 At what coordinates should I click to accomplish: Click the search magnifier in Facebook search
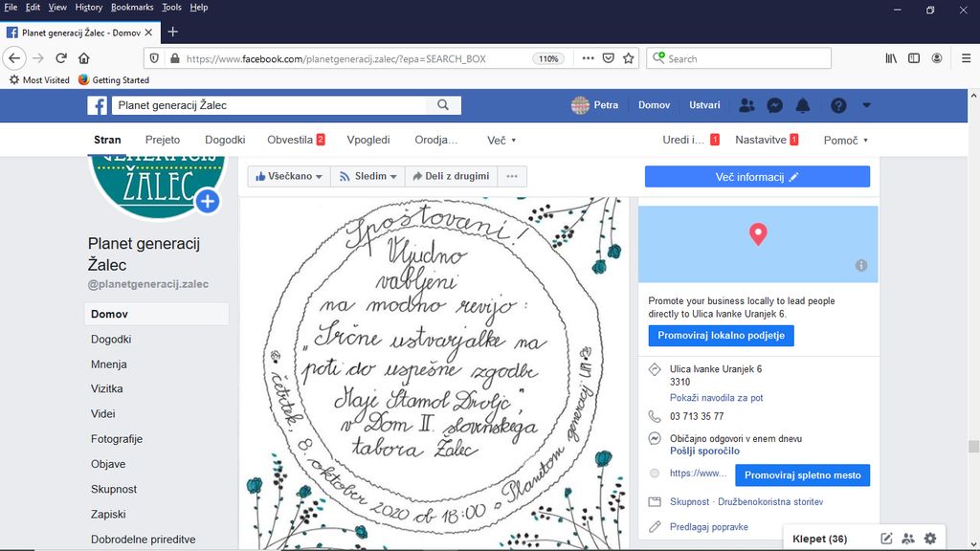tap(443, 105)
